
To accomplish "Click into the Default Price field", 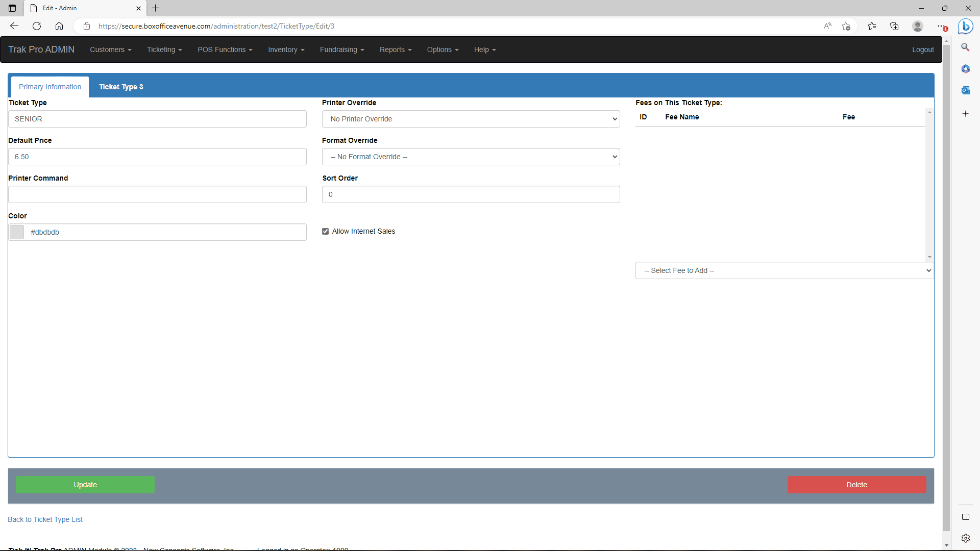I will pyautogui.click(x=157, y=157).
